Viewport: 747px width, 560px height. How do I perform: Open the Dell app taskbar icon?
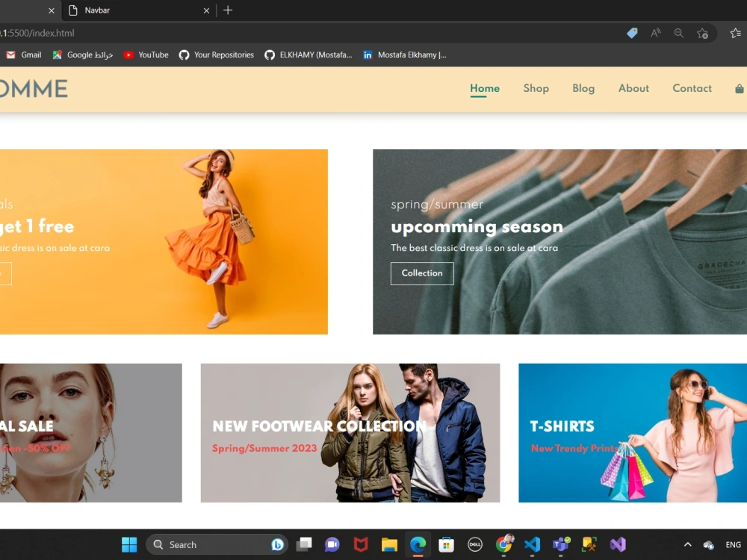point(475,544)
